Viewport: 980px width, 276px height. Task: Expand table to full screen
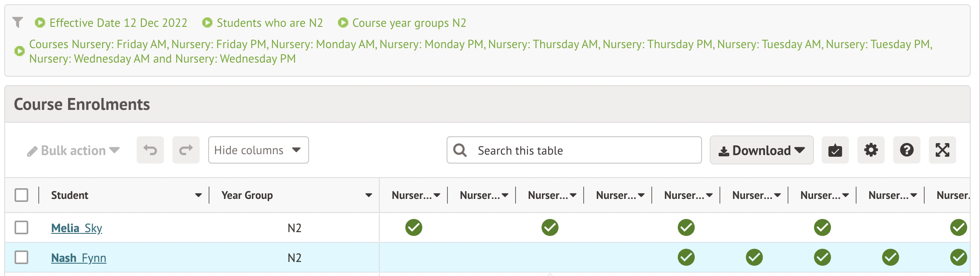tap(942, 150)
